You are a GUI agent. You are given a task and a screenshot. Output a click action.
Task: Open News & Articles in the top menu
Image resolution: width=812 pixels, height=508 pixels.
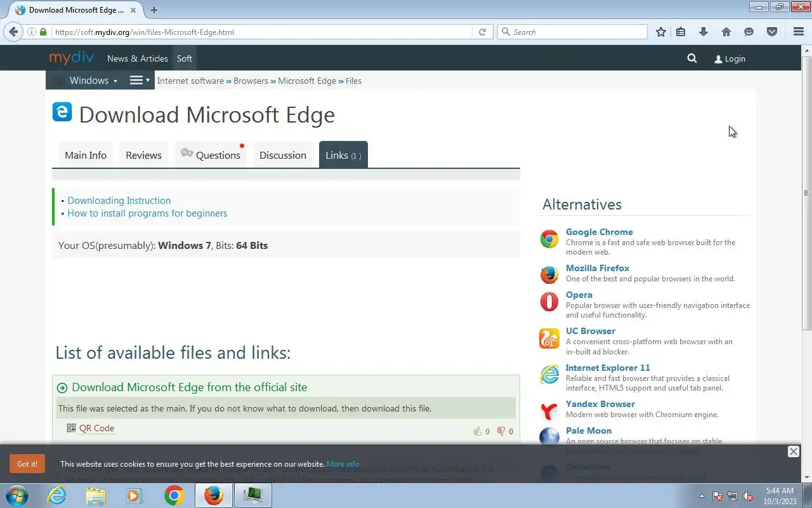(138, 58)
